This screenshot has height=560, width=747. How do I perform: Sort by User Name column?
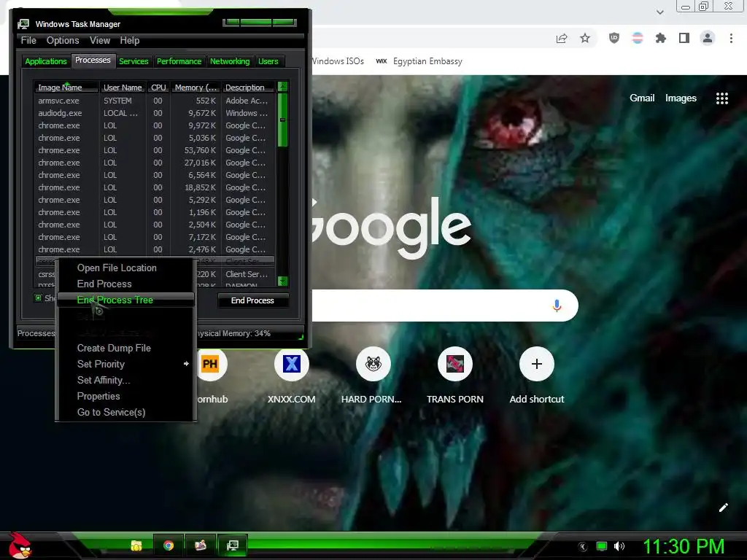[123, 87]
